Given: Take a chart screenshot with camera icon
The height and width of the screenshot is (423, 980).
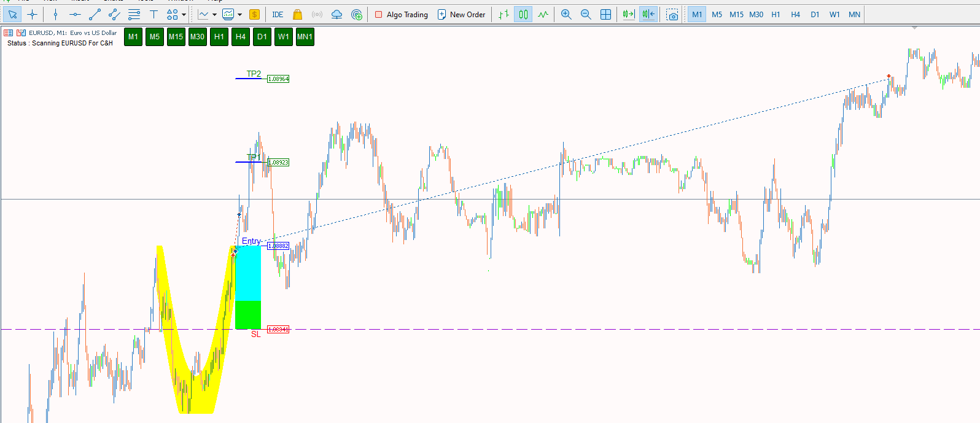Looking at the screenshot, I should (672, 14).
